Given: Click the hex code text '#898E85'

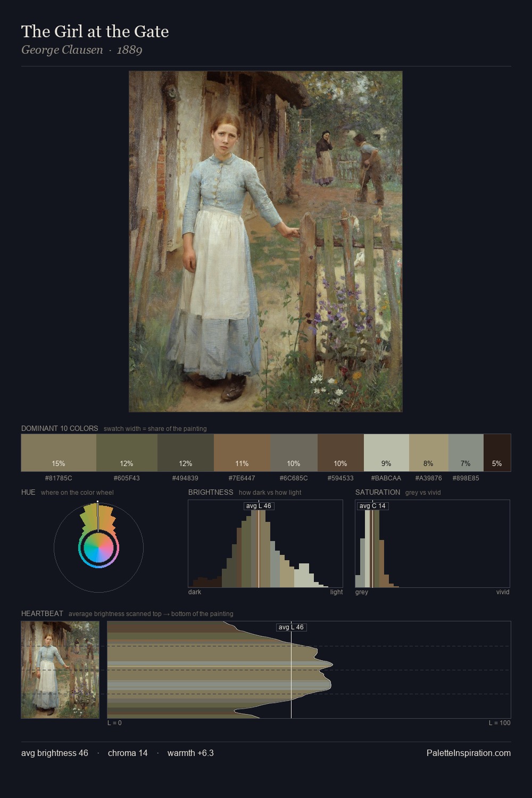Looking at the screenshot, I should click(465, 478).
